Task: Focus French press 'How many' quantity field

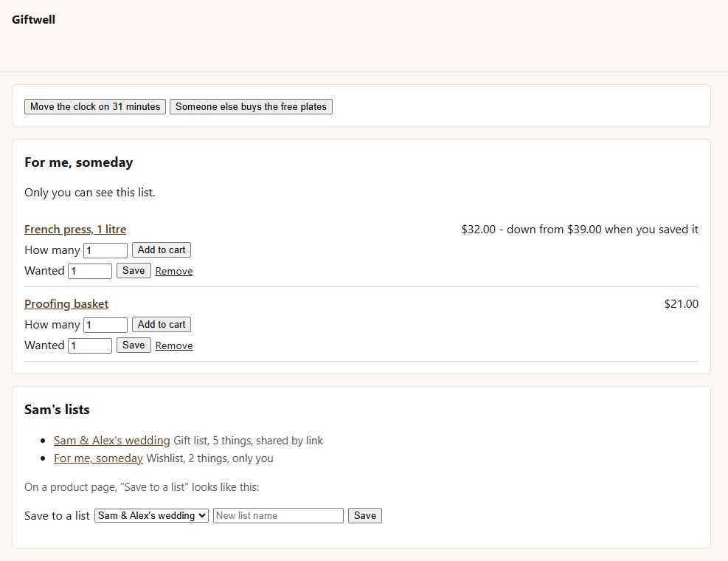Action: point(105,250)
